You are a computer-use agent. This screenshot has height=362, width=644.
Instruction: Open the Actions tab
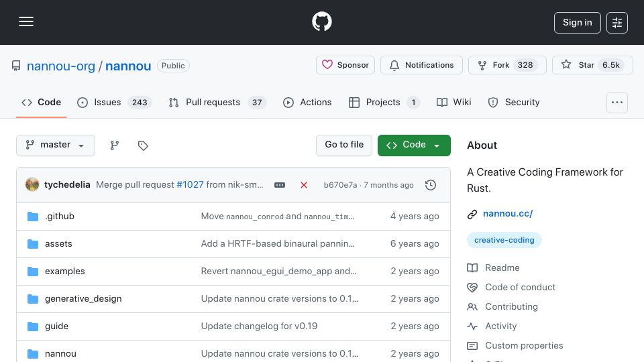pos(307,102)
